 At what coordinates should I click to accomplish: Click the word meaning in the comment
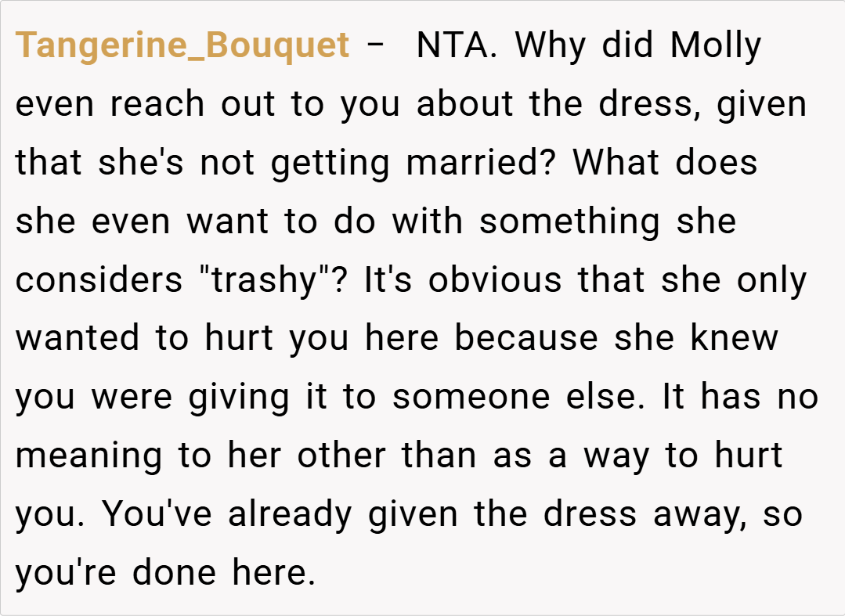pos(88,456)
